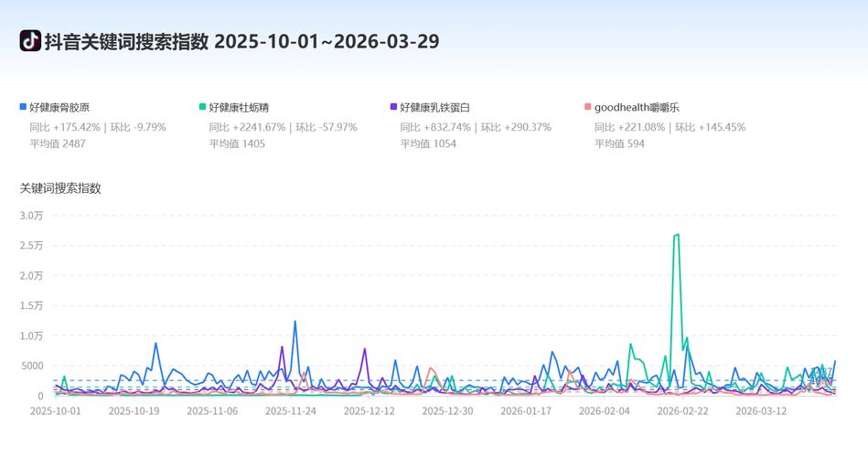868x457 pixels.
Task: Click the 1.0万 y-axis label
Action: 31,335
